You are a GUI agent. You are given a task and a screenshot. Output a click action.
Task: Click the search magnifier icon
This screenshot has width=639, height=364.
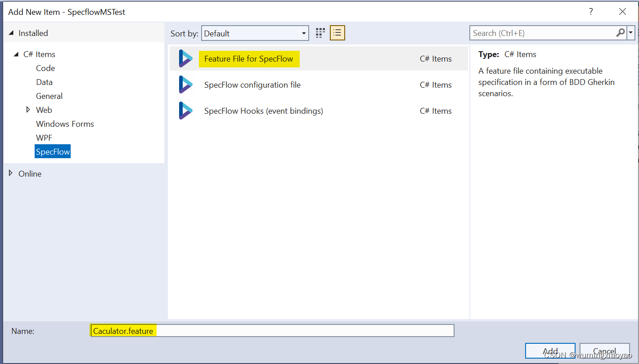[x=620, y=33]
